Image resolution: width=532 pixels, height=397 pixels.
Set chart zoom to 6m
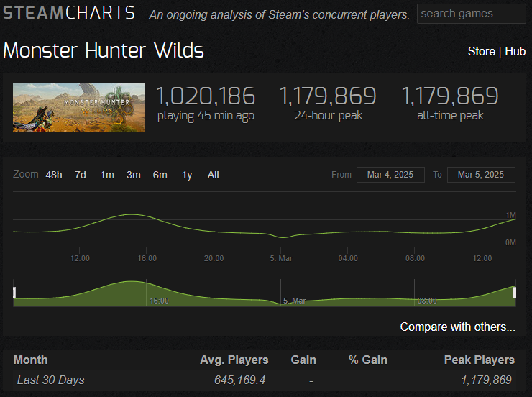(x=160, y=175)
